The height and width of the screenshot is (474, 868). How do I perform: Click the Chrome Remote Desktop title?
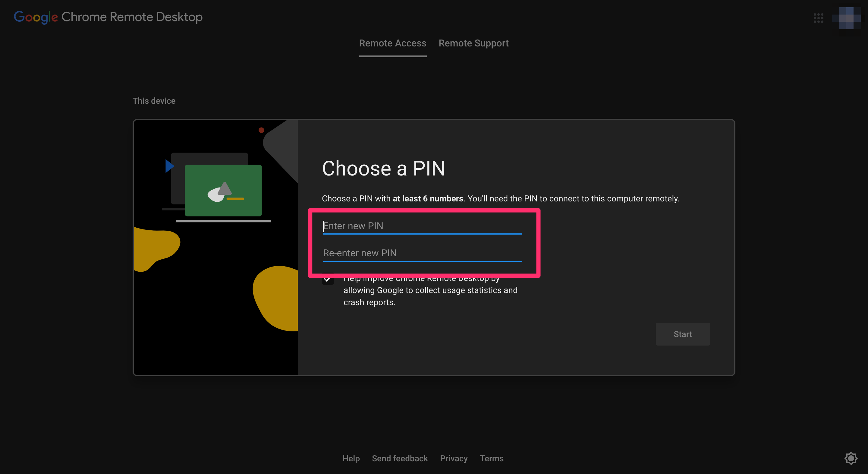(x=132, y=17)
